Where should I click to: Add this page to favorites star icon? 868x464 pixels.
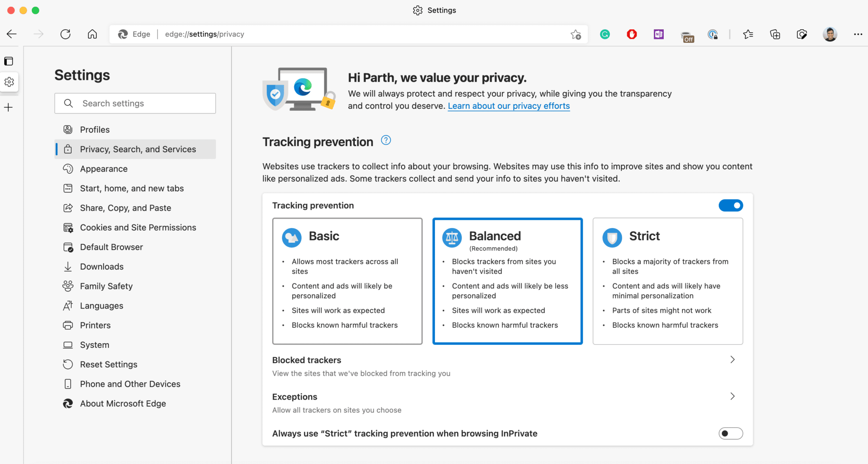pos(576,35)
